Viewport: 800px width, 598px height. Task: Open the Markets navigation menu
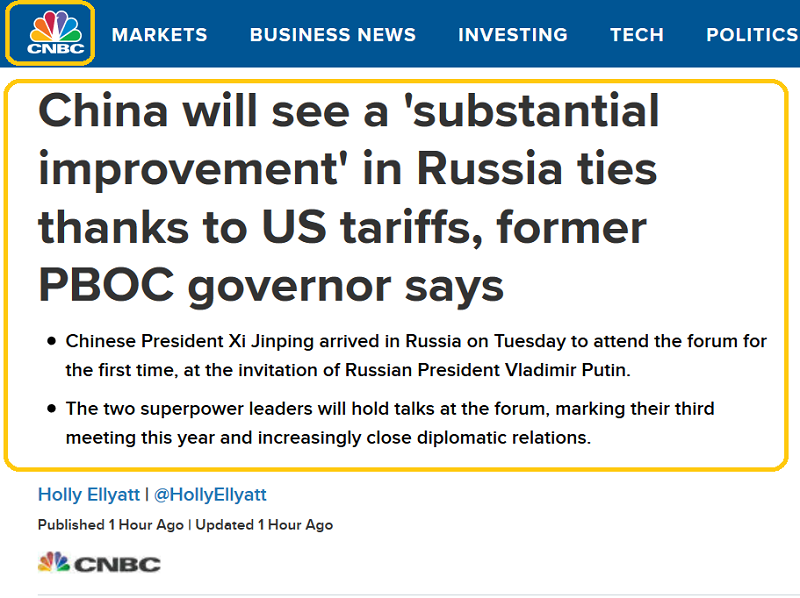coord(160,35)
